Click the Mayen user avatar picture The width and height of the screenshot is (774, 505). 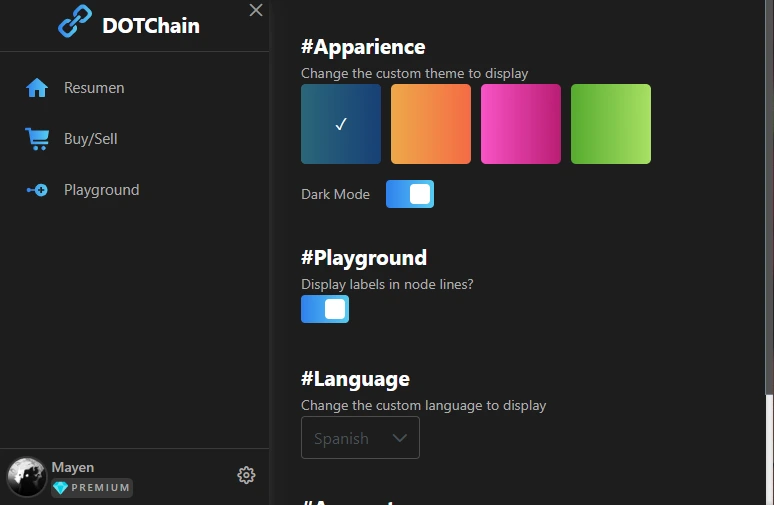point(26,476)
